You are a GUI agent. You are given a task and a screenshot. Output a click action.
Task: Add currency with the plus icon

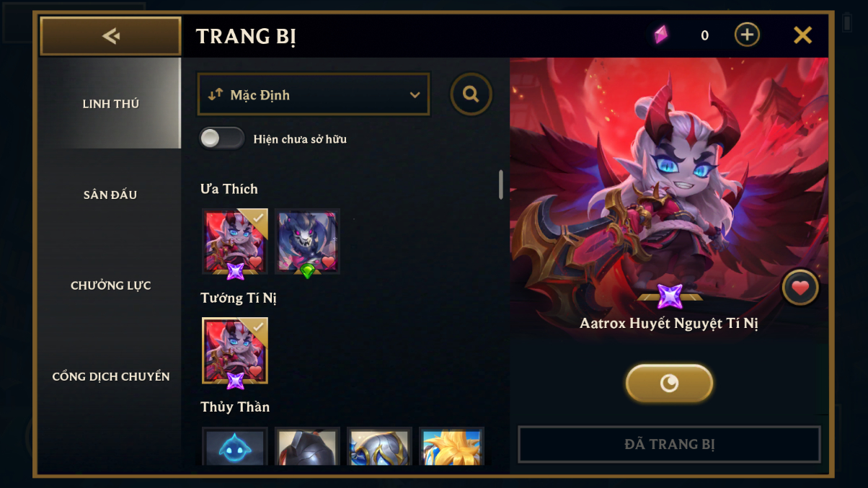click(747, 35)
